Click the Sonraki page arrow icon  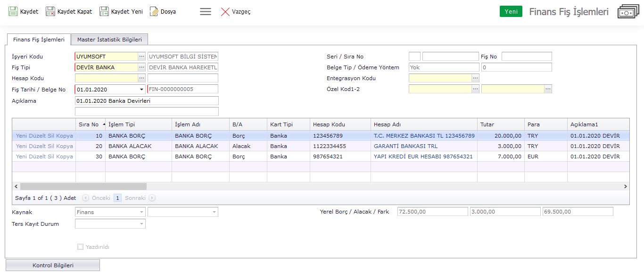click(x=152, y=198)
